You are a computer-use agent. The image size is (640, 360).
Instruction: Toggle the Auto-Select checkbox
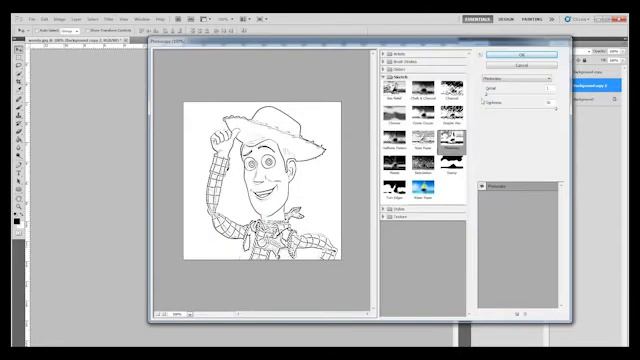[37, 31]
